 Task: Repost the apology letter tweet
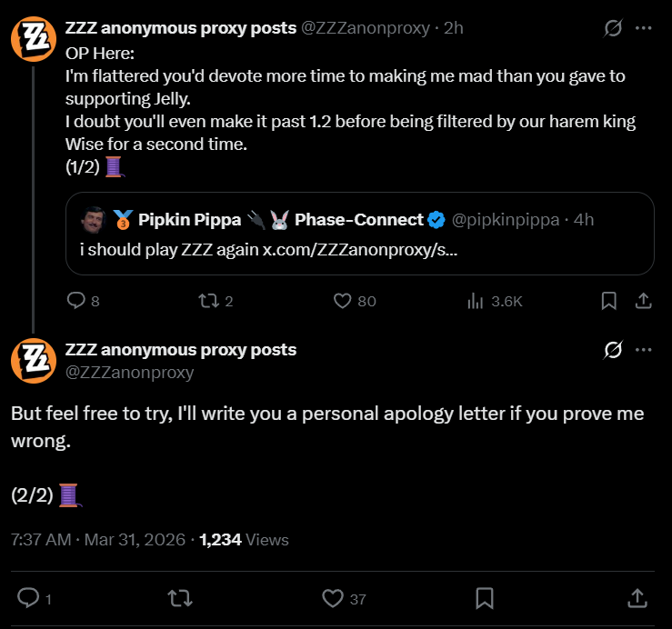point(181,597)
